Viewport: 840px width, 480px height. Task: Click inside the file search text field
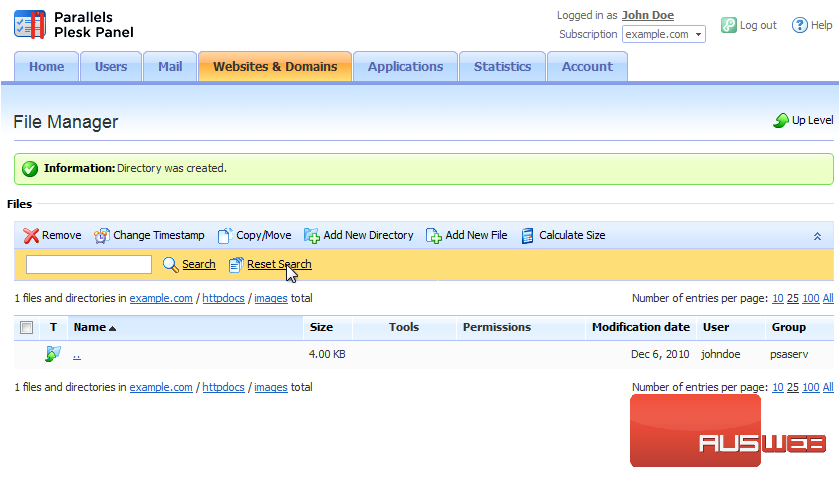pos(89,264)
